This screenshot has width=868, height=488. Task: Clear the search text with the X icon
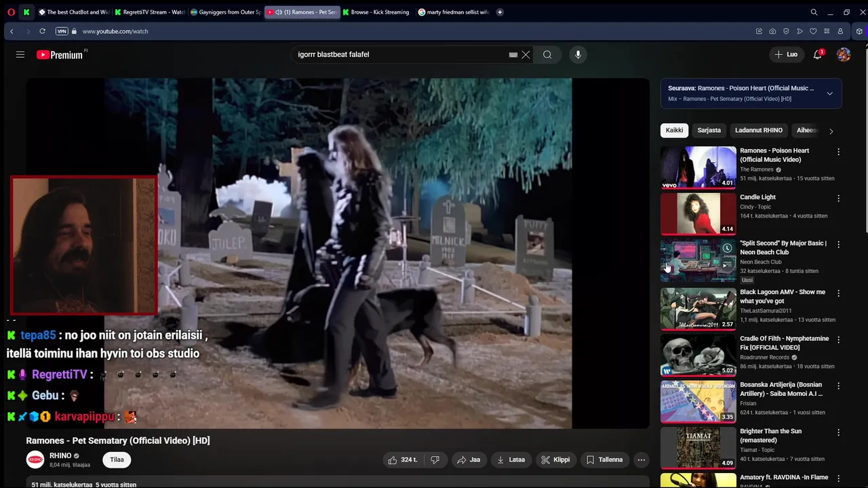coord(526,55)
